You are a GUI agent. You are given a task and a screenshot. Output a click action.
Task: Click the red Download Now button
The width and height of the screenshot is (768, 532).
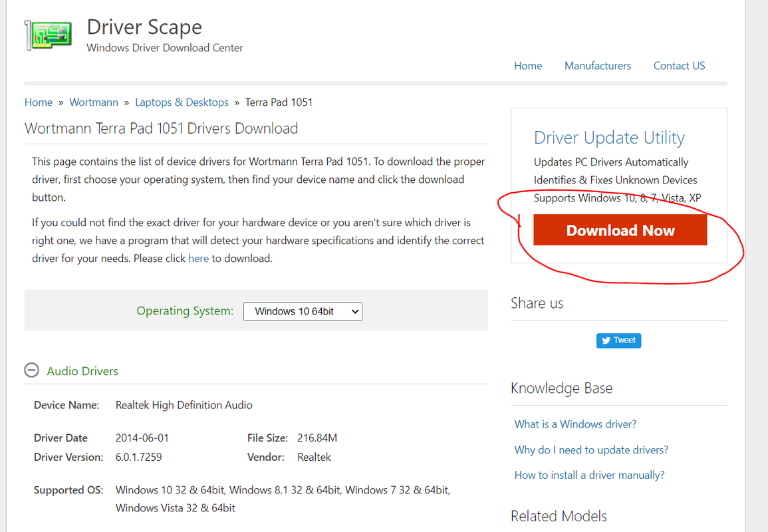coord(620,229)
